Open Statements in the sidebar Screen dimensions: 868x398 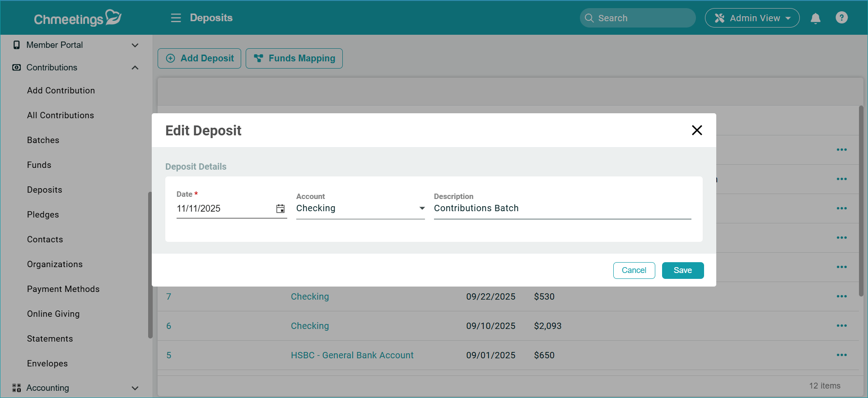pos(50,338)
